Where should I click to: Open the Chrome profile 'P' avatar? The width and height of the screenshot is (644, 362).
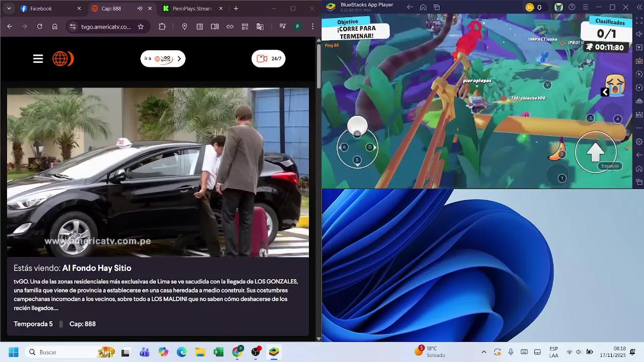click(297, 27)
